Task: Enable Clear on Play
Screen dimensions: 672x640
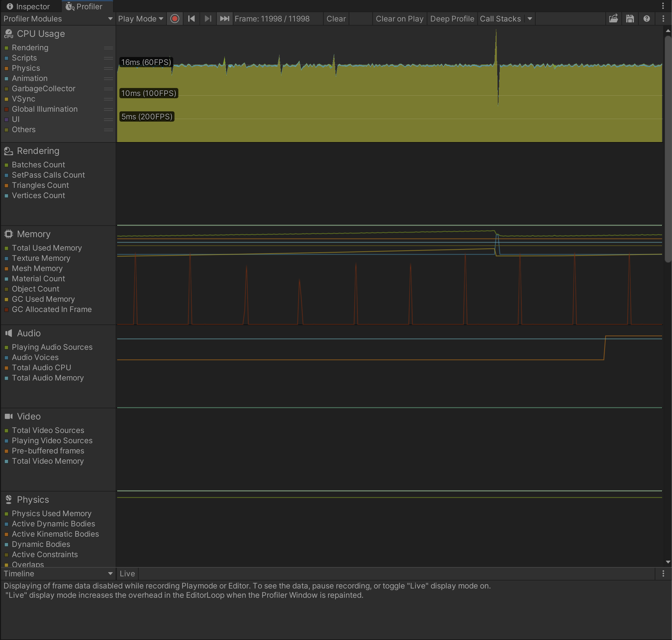Action: pos(400,19)
